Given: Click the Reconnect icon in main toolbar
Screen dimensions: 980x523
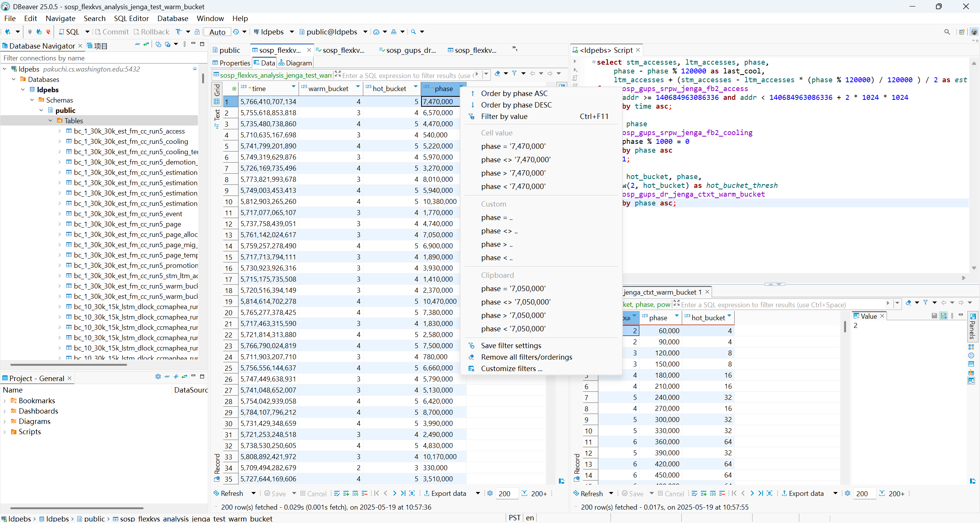Looking at the screenshot, I should (39, 32).
